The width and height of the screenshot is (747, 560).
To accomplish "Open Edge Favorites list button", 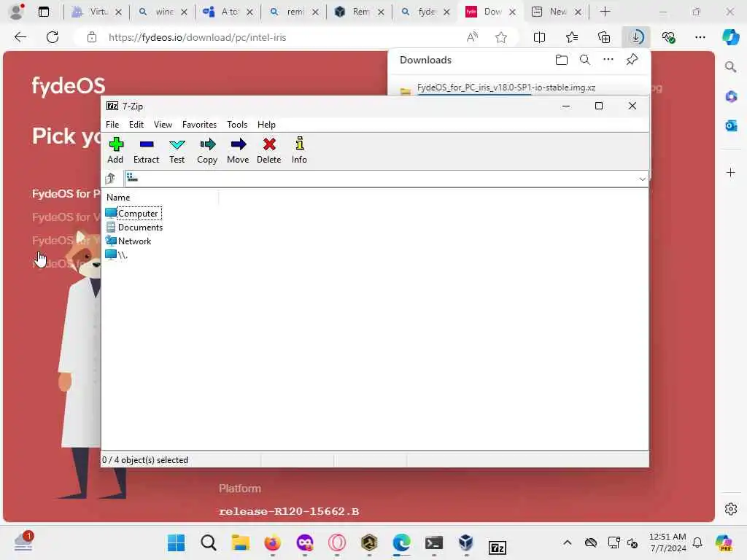I will coord(572,37).
